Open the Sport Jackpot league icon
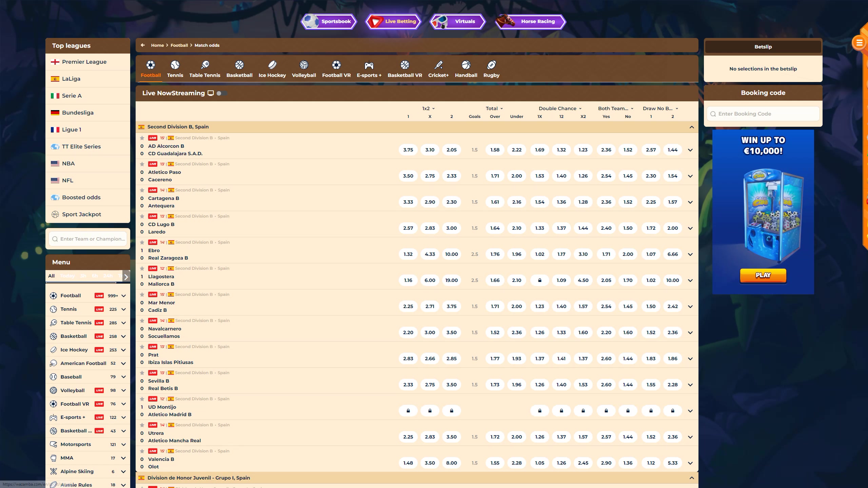Viewport: 868px width, 488px height. [x=55, y=214]
